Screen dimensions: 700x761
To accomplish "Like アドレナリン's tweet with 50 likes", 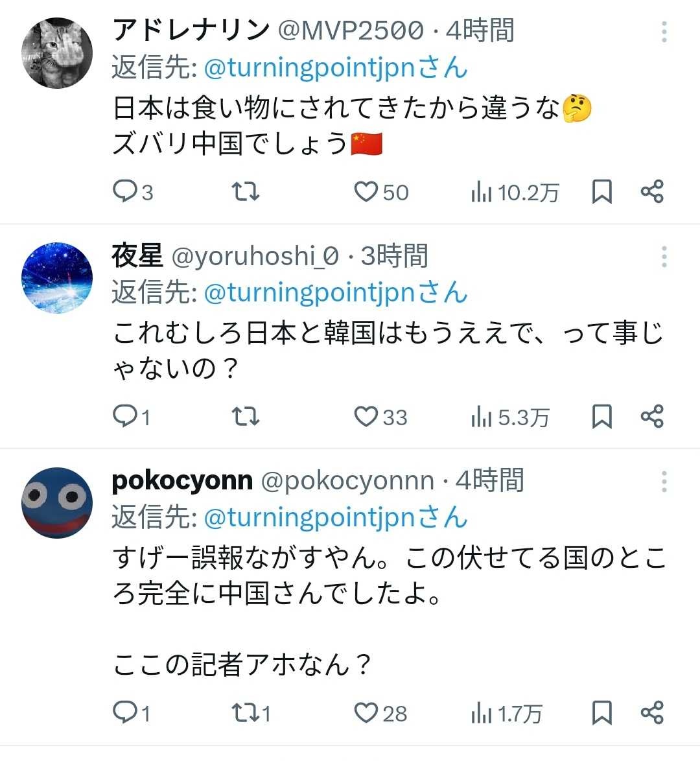I will click(366, 192).
